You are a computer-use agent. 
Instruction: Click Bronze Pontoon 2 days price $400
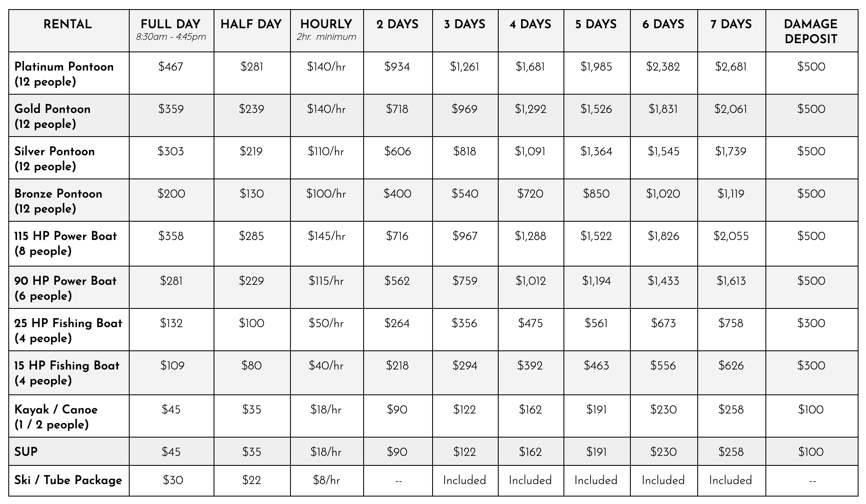coord(397,194)
